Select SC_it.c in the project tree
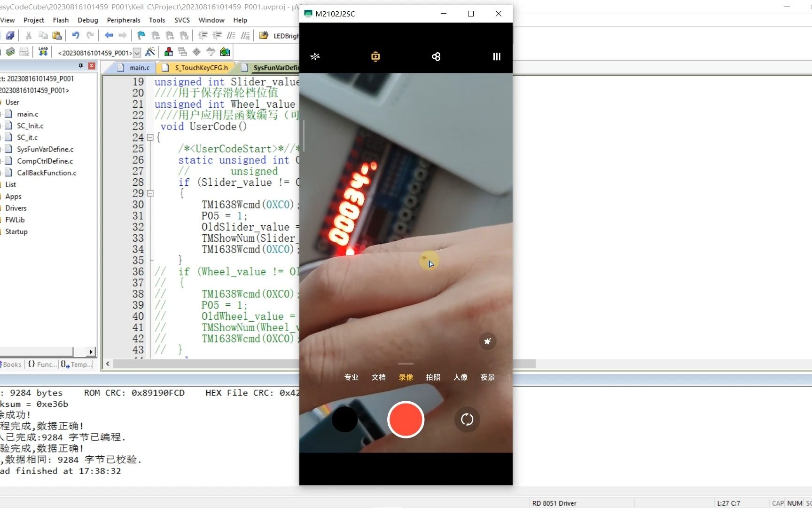812x508 pixels. pos(27,138)
